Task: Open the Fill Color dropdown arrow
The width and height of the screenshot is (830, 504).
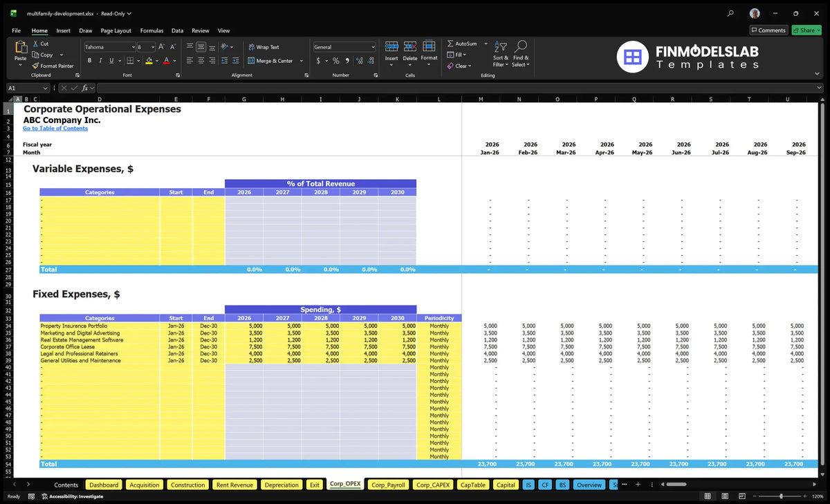Action: pos(156,61)
